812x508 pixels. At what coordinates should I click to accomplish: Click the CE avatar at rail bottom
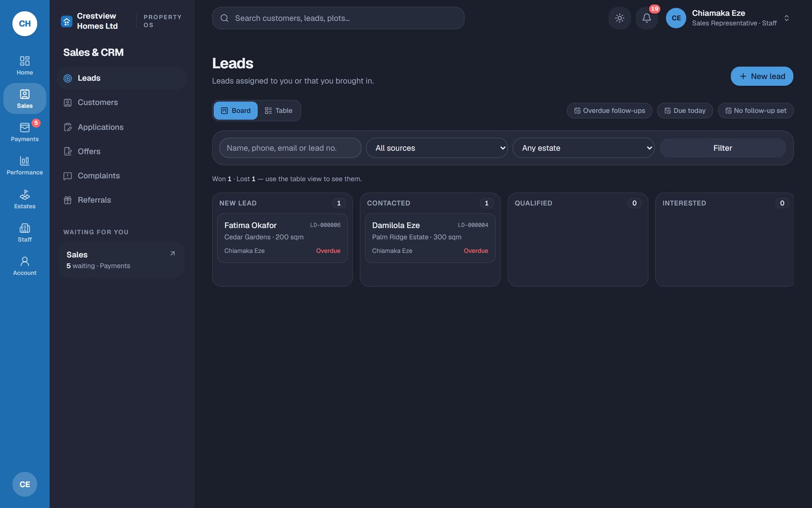click(x=25, y=484)
